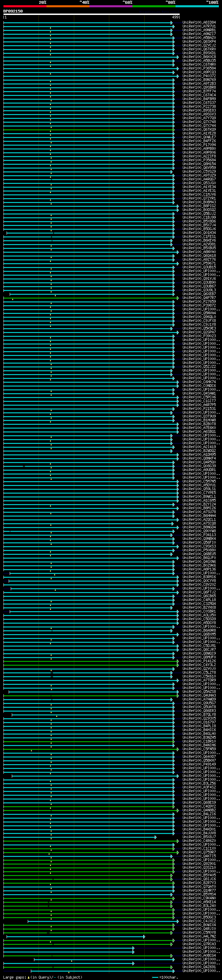Select hit UniRef100_B4FBM9
Viewport: 222px width, 980px height.
[x=199, y=99]
